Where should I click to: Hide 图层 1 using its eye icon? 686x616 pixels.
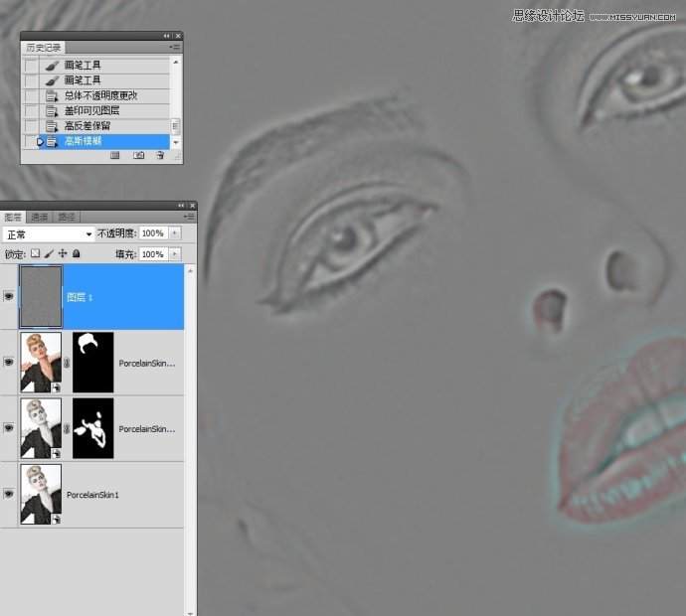pyautogui.click(x=9, y=296)
